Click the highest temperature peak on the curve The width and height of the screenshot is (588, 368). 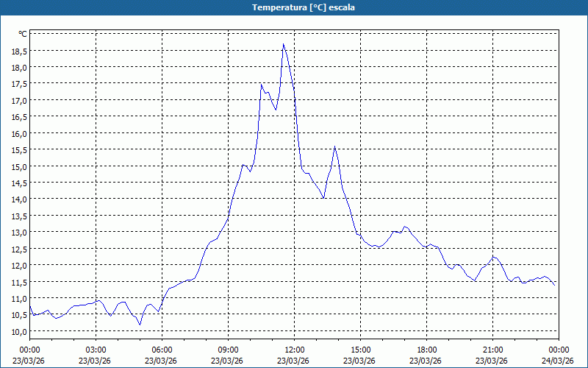(284, 45)
